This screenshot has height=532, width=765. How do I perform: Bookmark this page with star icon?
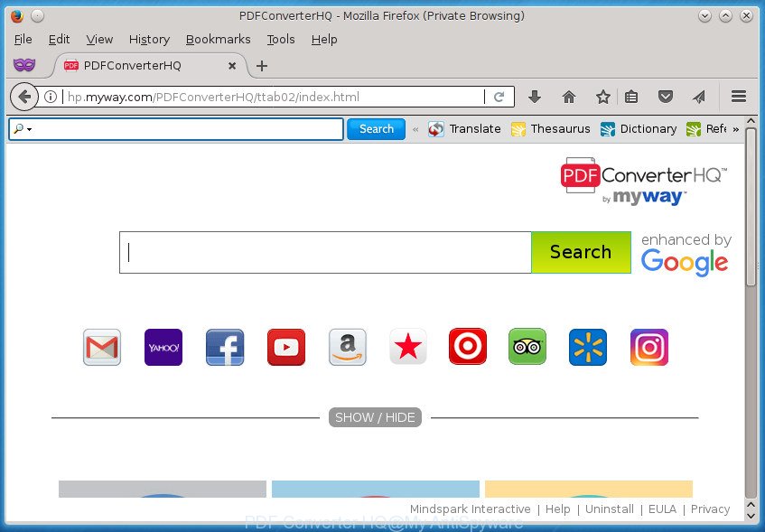click(603, 97)
